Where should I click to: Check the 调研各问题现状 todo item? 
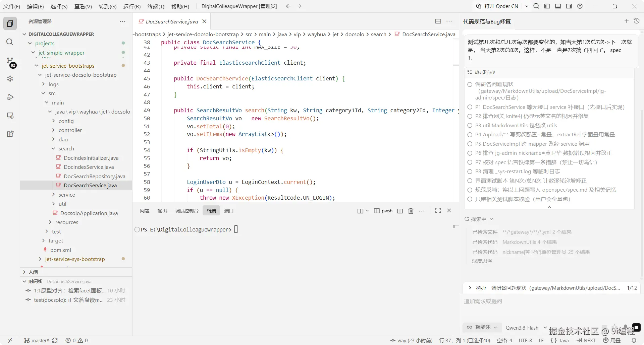click(x=470, y=84)
